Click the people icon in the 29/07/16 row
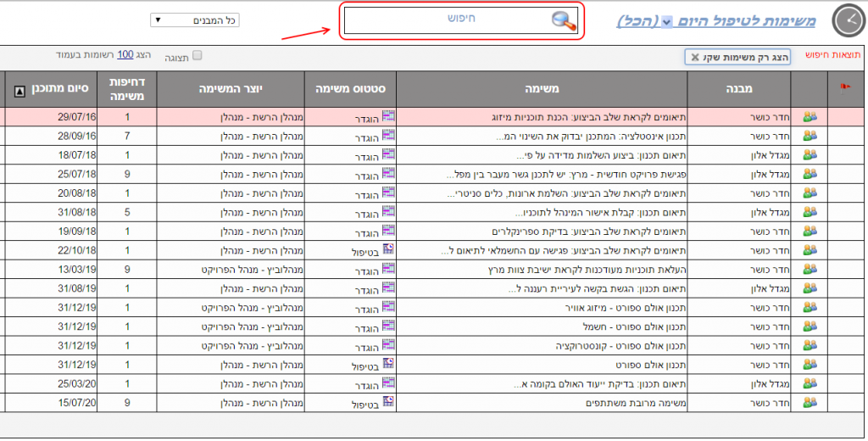Screen dimensions: 868x441 810,116
